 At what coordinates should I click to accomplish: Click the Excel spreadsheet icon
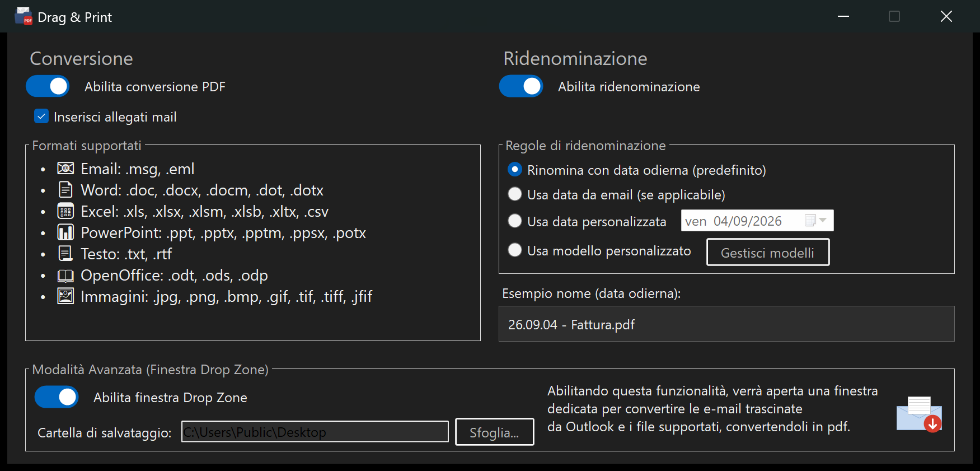click(65, 211)
